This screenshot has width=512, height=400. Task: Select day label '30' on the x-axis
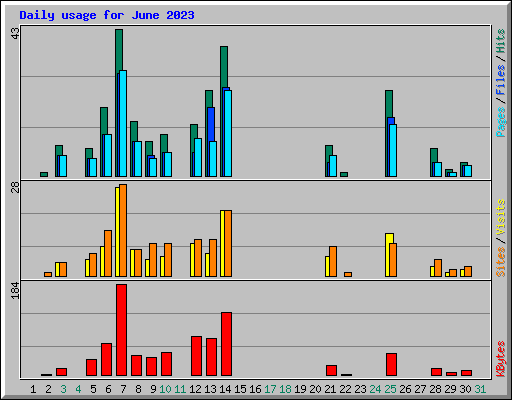465,389
